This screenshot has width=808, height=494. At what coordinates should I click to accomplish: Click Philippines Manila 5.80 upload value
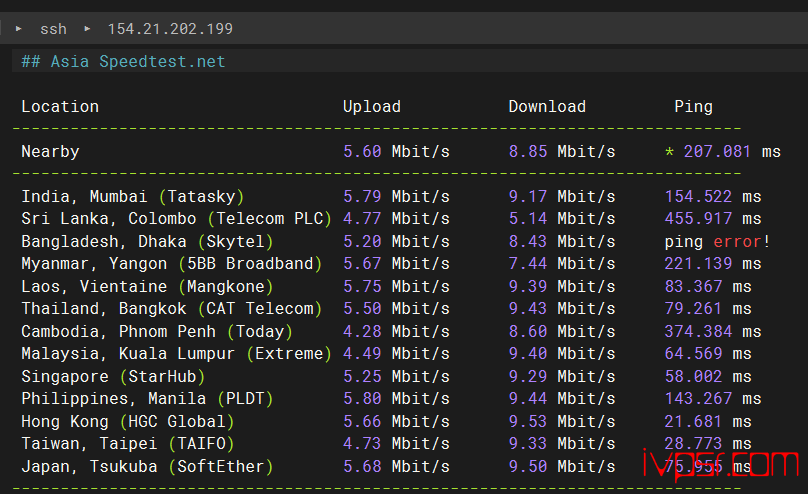click(x=362, y=399)
